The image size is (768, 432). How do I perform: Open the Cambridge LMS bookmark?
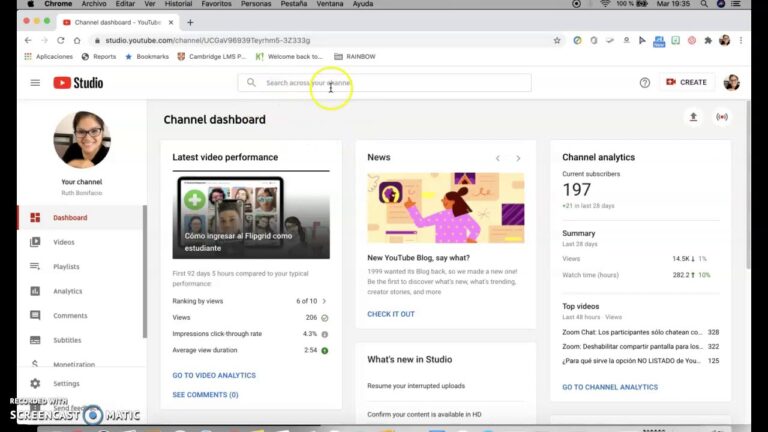pos(212,56)
